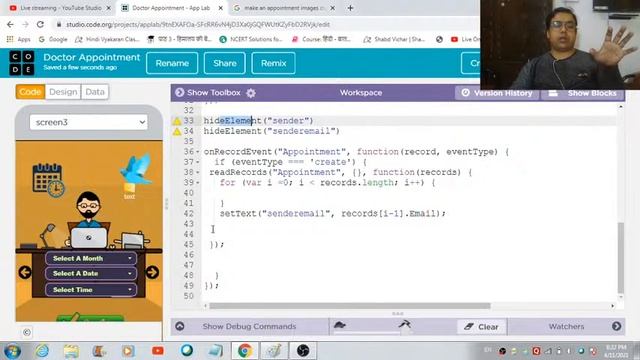Click the code editor vertical scrollbar
Image resolution: width=640 pixels, height=360 pixels.
coord(621,258)
